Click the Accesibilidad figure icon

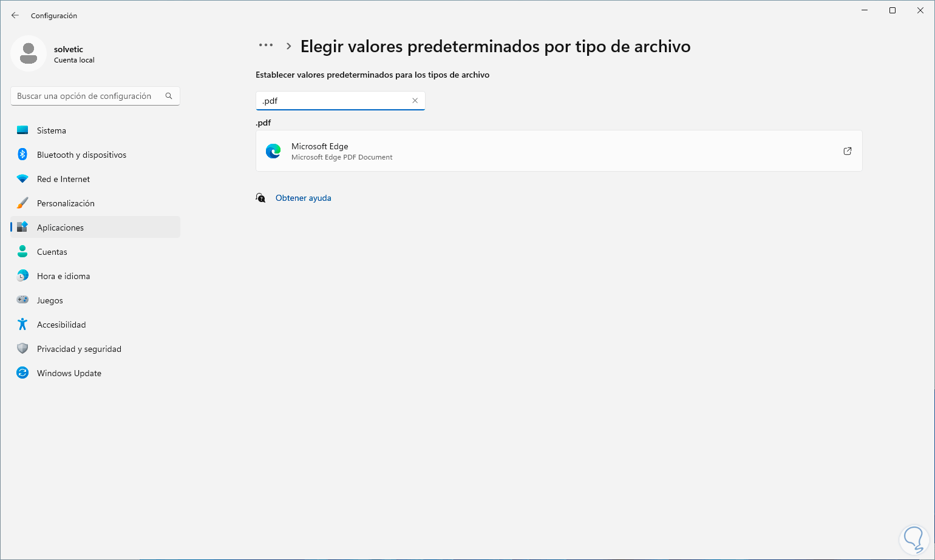click(22, 325)
